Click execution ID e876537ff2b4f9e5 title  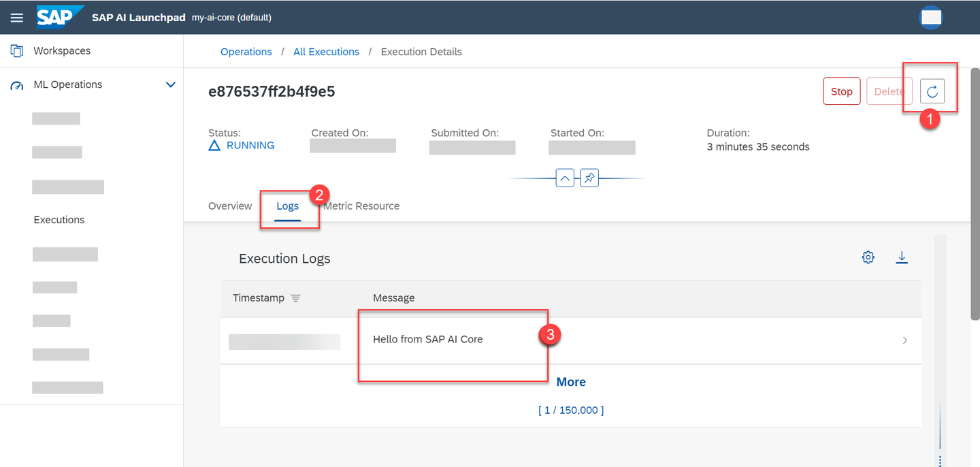(x=272, y=91)
